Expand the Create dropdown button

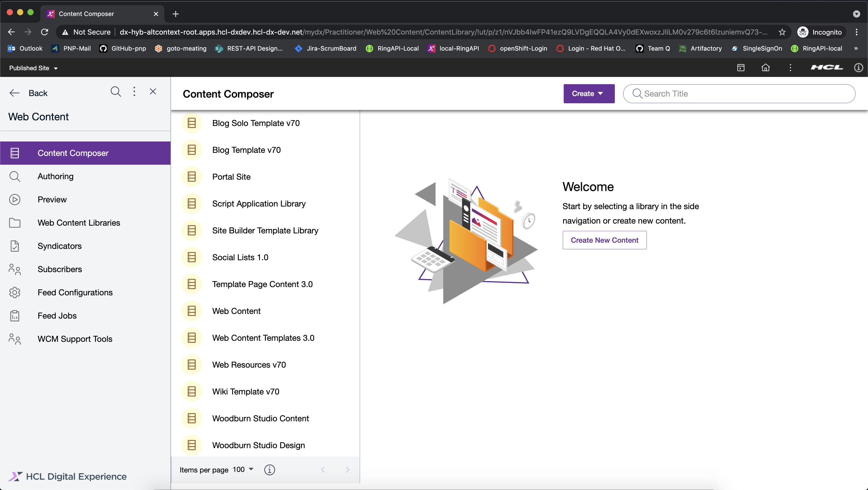point(589,94)
